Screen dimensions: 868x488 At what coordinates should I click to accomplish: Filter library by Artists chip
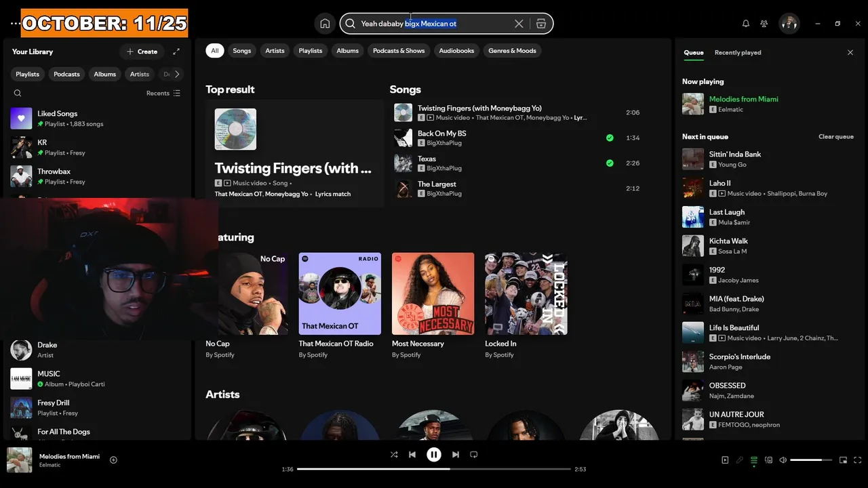click(140, 75)
